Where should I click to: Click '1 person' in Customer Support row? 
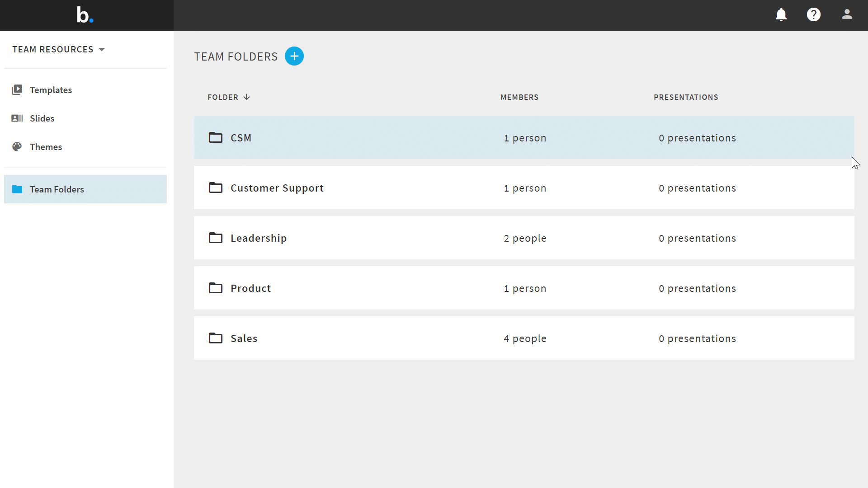pyautogui.click(x=525, y=188)
